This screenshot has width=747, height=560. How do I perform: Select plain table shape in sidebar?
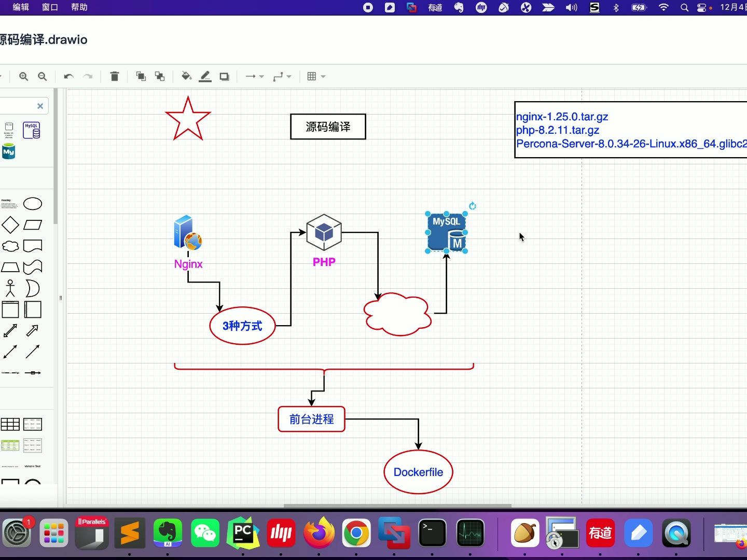[x=10, y=424]
